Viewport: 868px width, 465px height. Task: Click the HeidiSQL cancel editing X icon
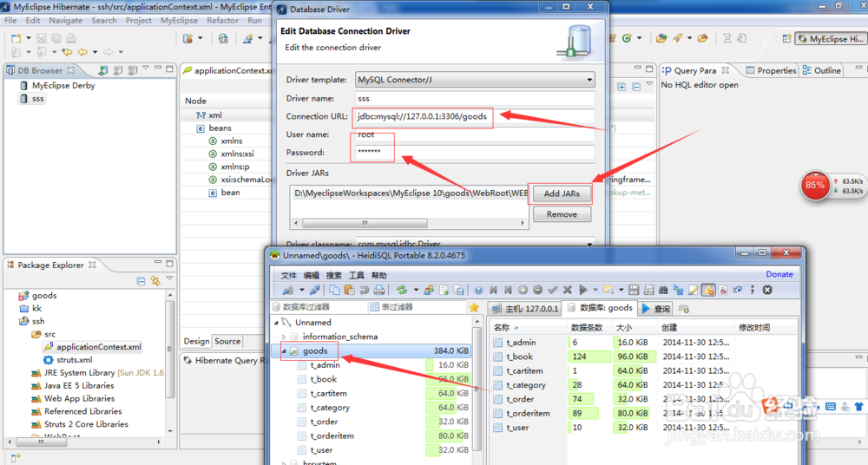[568, 290]
